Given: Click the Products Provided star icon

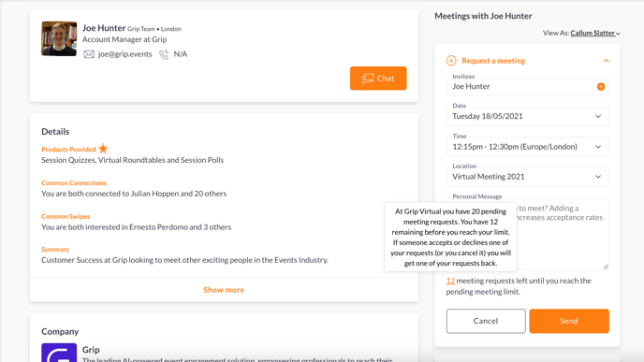Looking at the screenshot, I should 103,148.
